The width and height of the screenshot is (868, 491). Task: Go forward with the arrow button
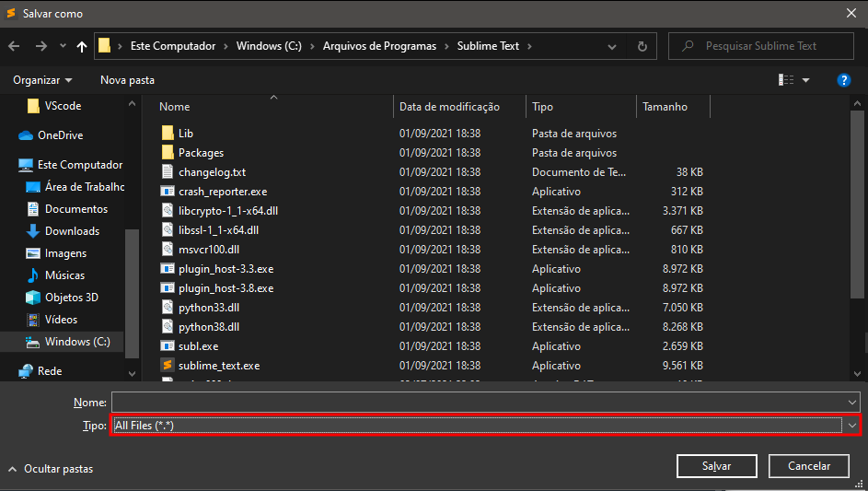(x=41, y=47)
